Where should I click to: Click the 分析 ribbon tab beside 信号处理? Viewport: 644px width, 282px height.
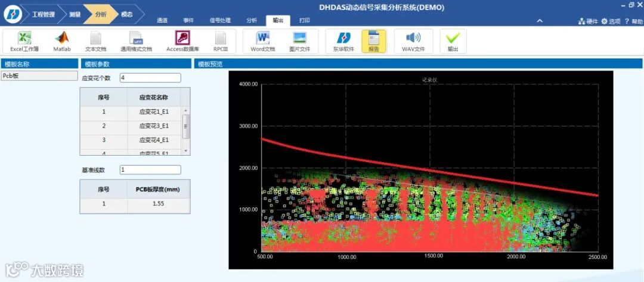[252, 20]
